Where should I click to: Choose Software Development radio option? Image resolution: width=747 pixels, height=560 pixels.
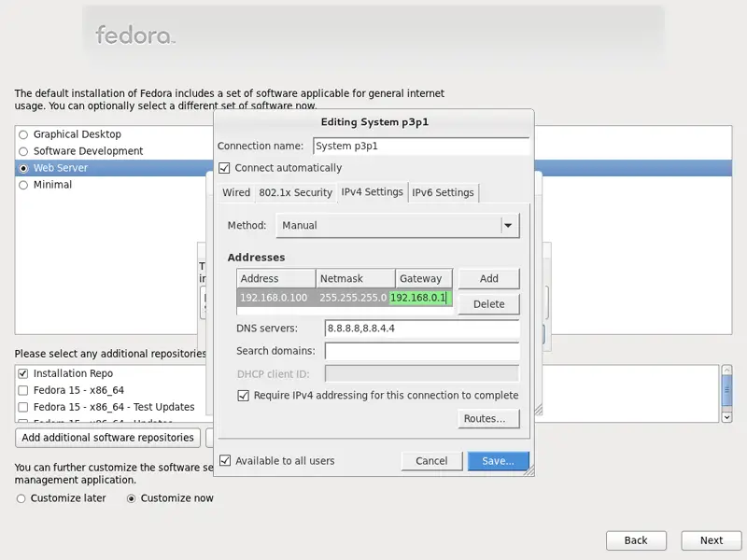pyautogui.click(x=23, y=151)
